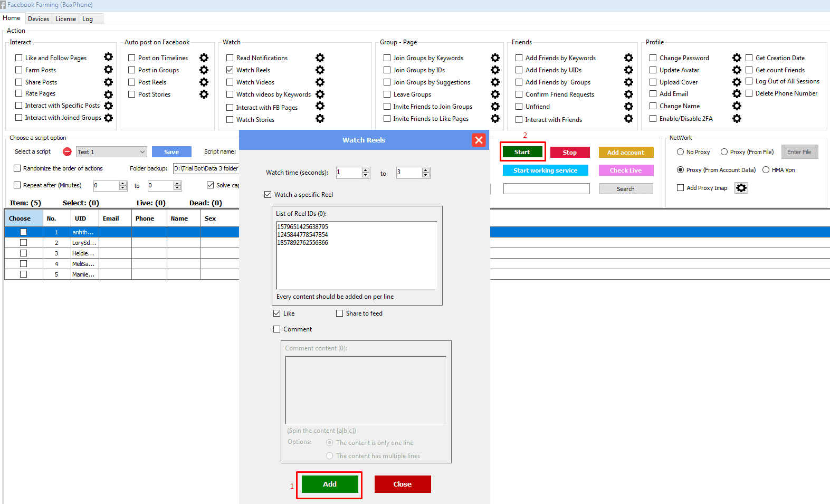
Task: Switch to the Devices tab
Action: 39,18
